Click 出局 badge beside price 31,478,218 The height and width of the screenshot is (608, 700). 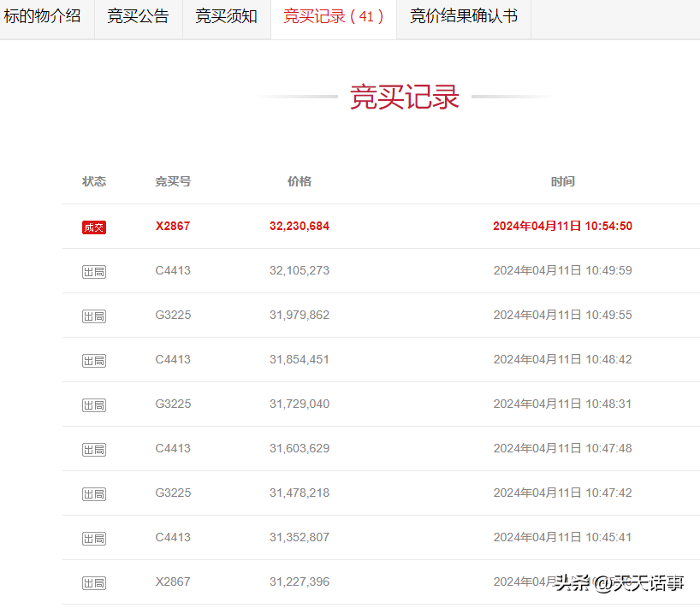point(94,494)
